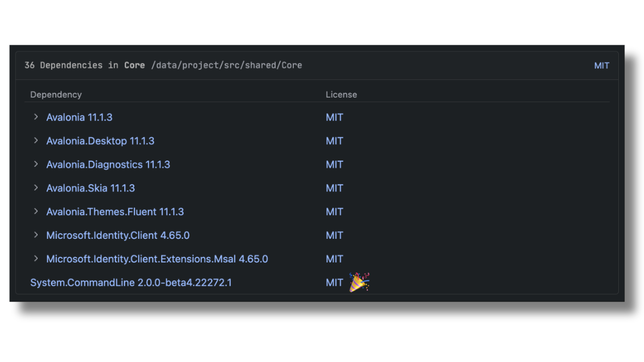Viewport: 644px width, 362px height.
Task: Expand the Microsoft.Identity.Client.Extensions.Msal row chevron
Action: pyautogui.click(x=36, y=259)
